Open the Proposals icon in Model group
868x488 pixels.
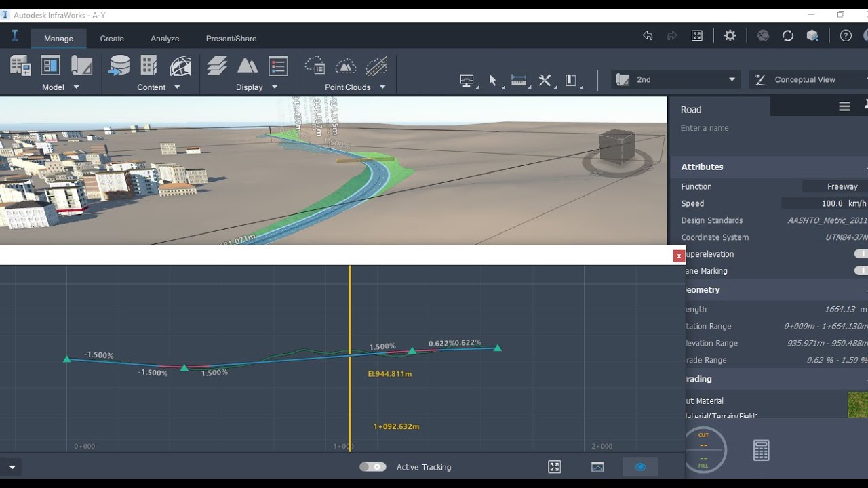click(81, 66)
